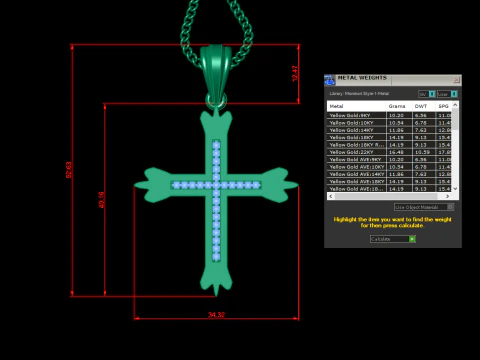480x360 pixels.
Task: Select the Yellow Gold AVE:10KY row
Action: (389, 167)
